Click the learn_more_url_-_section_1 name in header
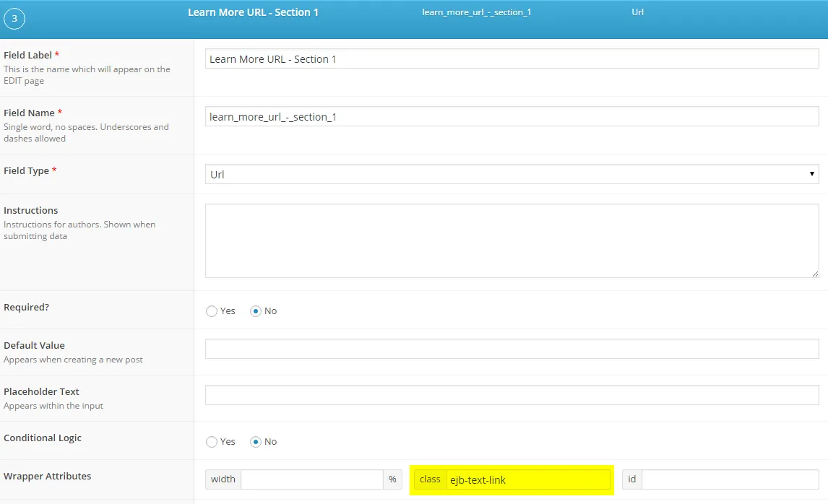This screenshot has width=828, height=504. point(476,12)
